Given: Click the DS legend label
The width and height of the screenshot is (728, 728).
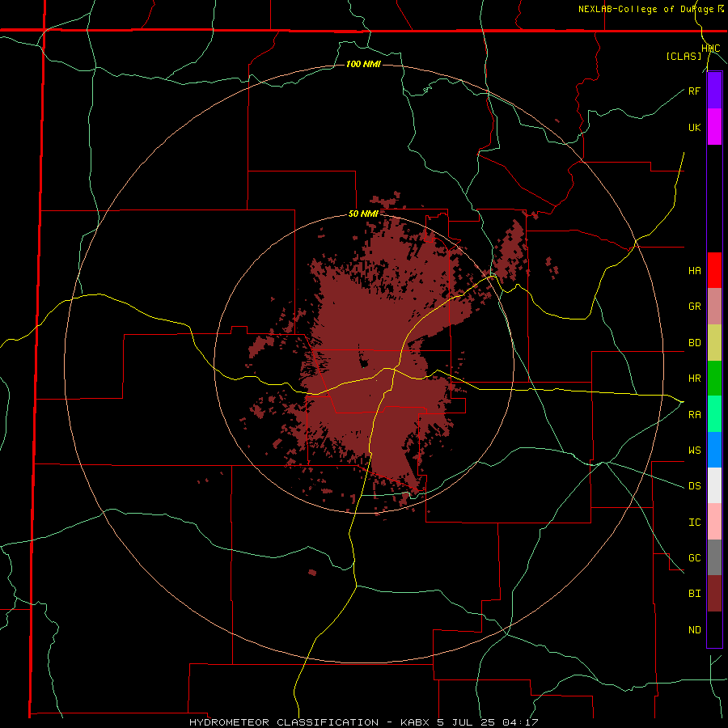Looking at the screenshot, I should [x=694, y=486].
